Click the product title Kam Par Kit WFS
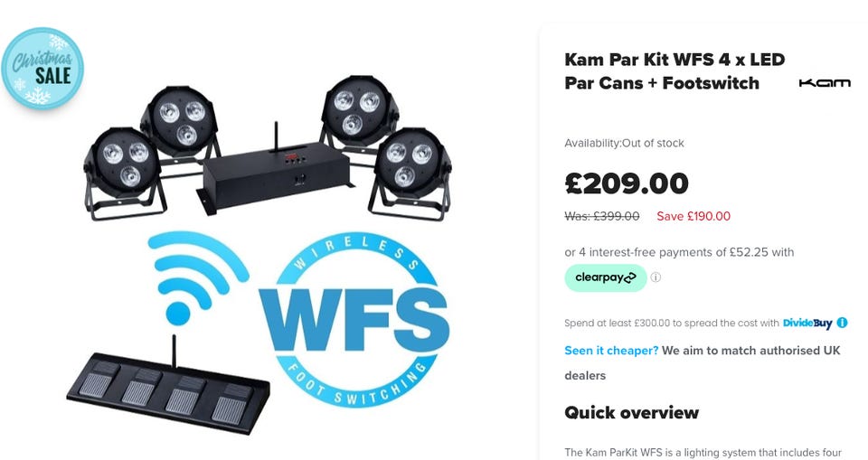Viewport: 868px width, 460px height. coord(675,70)
